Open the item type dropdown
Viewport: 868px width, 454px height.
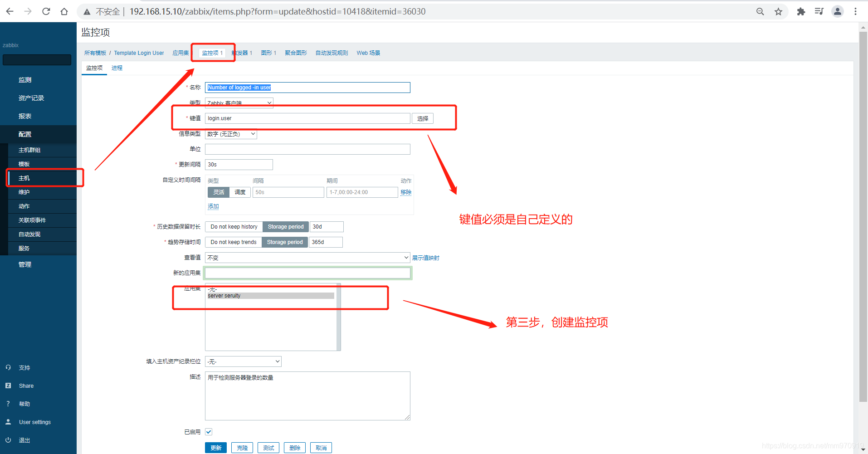pyautogui.click(x=239, y=103)
